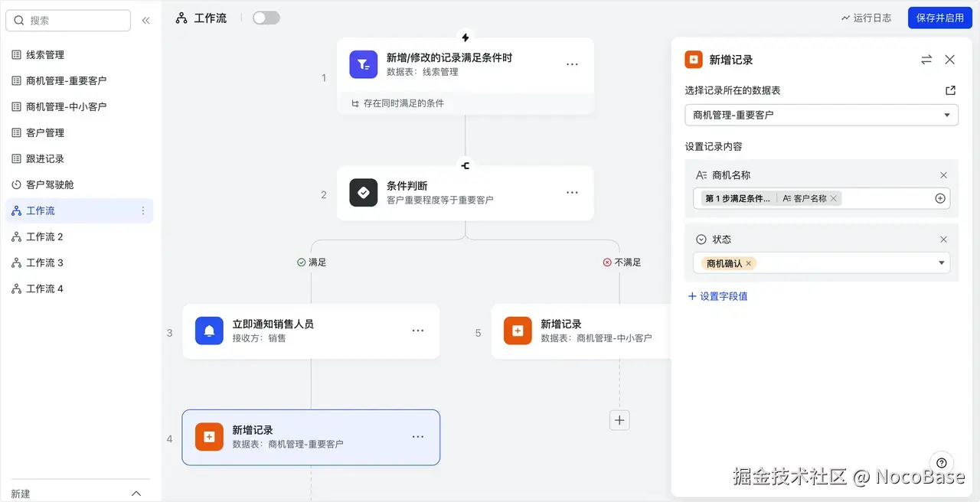Select the 立即通知销售人员 node card
Screen dimensions: 980x502
[311, 331]
